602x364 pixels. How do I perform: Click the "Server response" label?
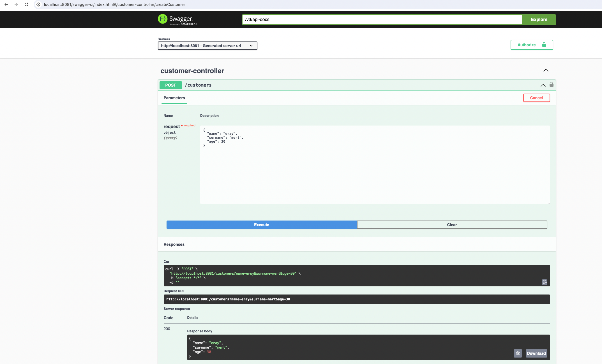pos(177,309)
